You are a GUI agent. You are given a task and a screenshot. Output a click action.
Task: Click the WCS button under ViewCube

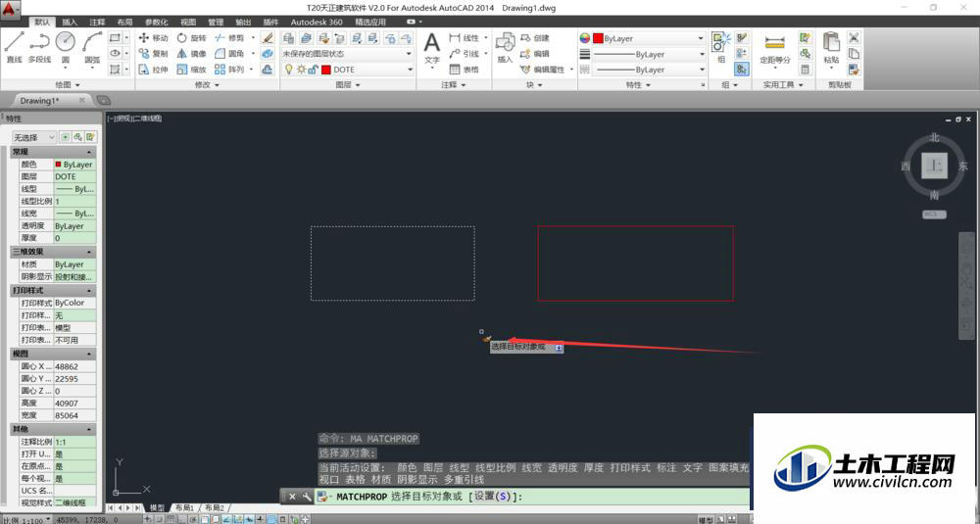[934, 214]
